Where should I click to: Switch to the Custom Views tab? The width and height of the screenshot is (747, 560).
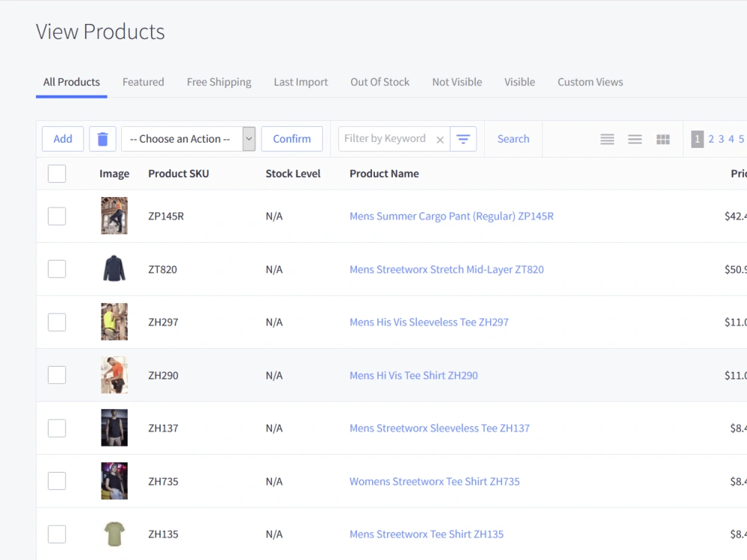point(590,82)
